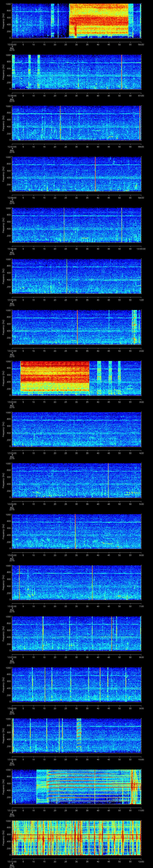Pick the spectrogram panel starting at 13:06:00

(76, 583)
